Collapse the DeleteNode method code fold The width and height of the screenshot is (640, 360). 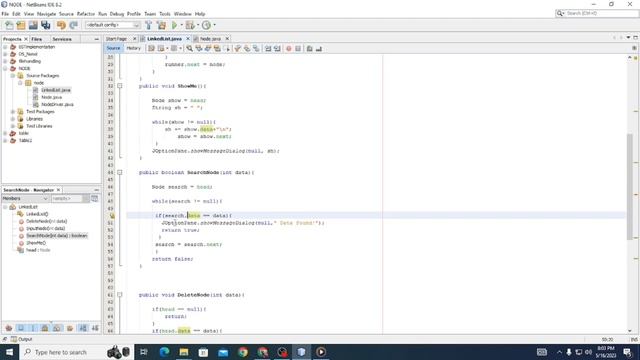click(120, 295)
